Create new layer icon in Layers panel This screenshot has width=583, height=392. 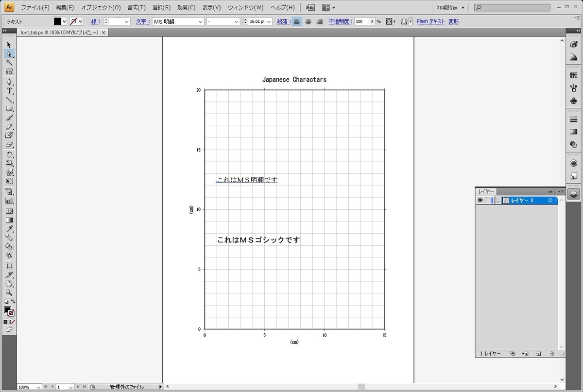539,354
